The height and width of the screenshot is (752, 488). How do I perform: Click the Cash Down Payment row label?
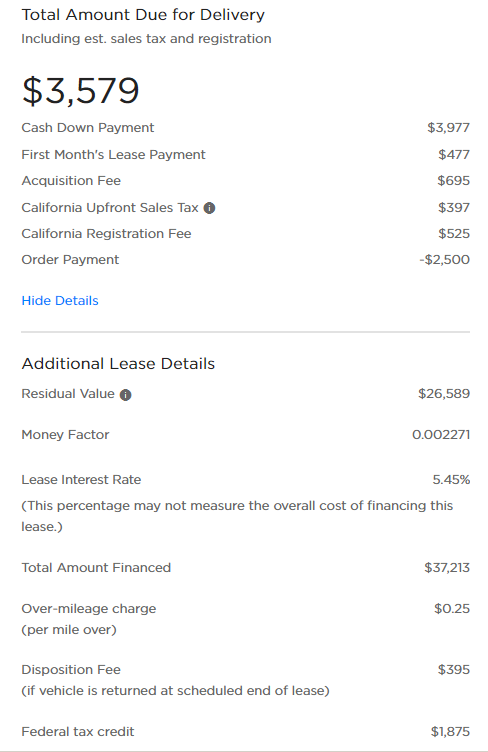click(88, 128)
